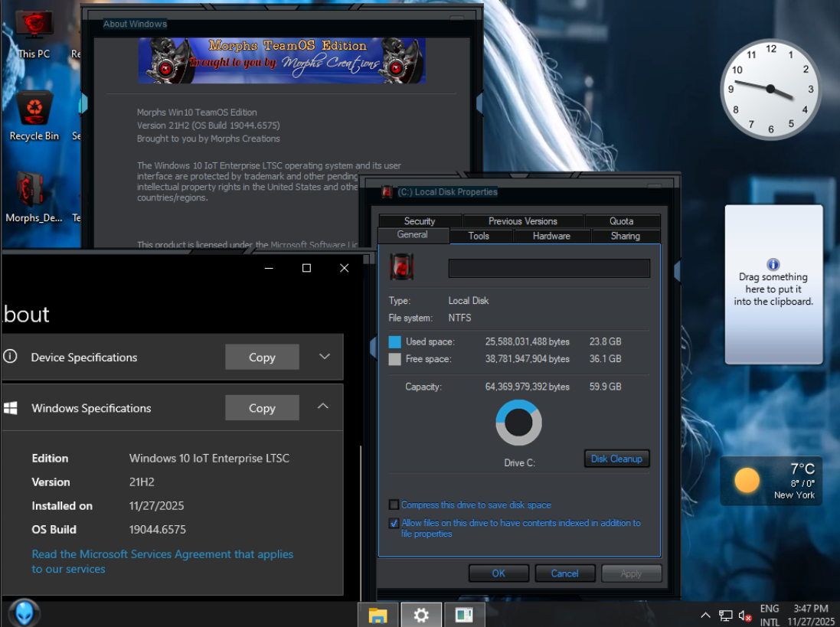This screenshot has width=840, height=627.
Task: Switch to the Tools tab
Action: click(479, 236)
